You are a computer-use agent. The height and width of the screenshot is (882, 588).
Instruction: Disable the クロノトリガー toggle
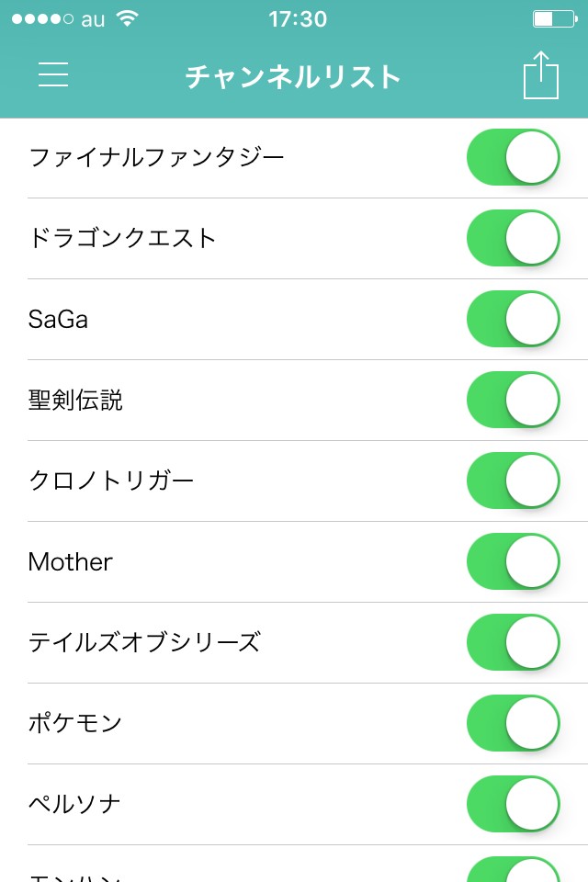point(514,481)
